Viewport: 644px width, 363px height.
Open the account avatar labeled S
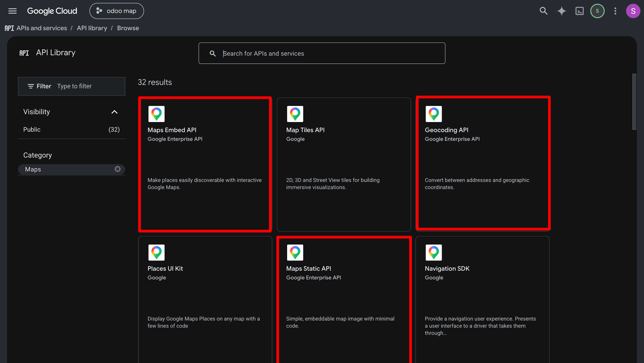pos(633,11)
